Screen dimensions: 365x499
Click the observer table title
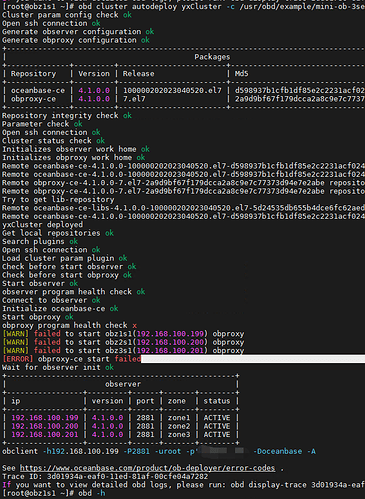click(123, 384)
